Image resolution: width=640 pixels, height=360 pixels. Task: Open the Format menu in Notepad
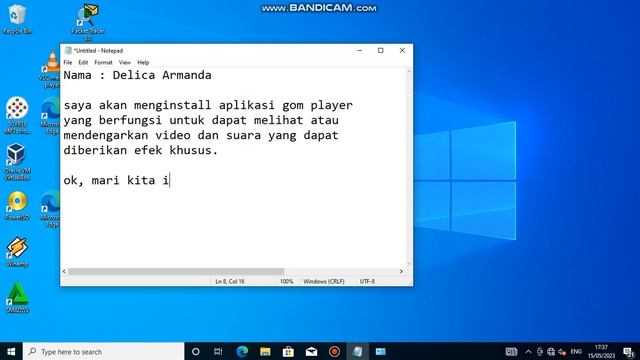point(103,62)
